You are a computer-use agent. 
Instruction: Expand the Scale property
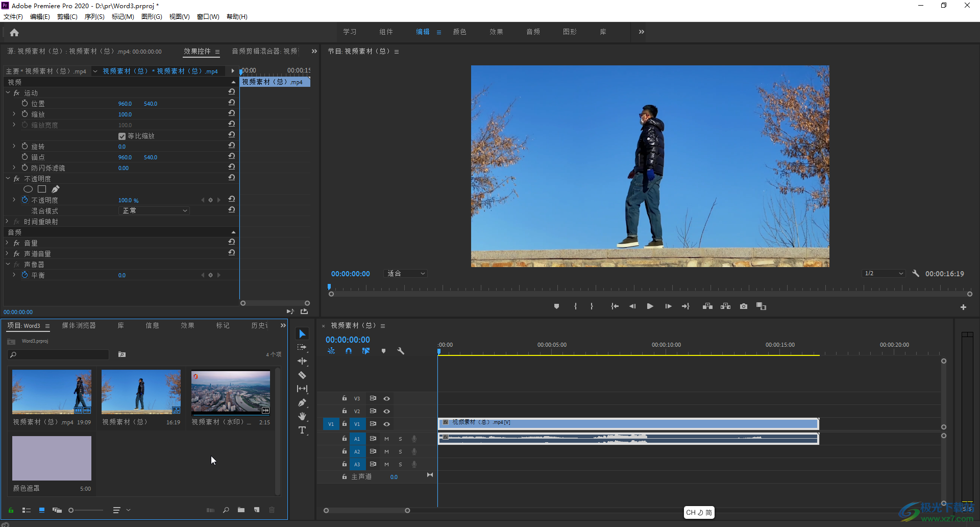[14, 114]
